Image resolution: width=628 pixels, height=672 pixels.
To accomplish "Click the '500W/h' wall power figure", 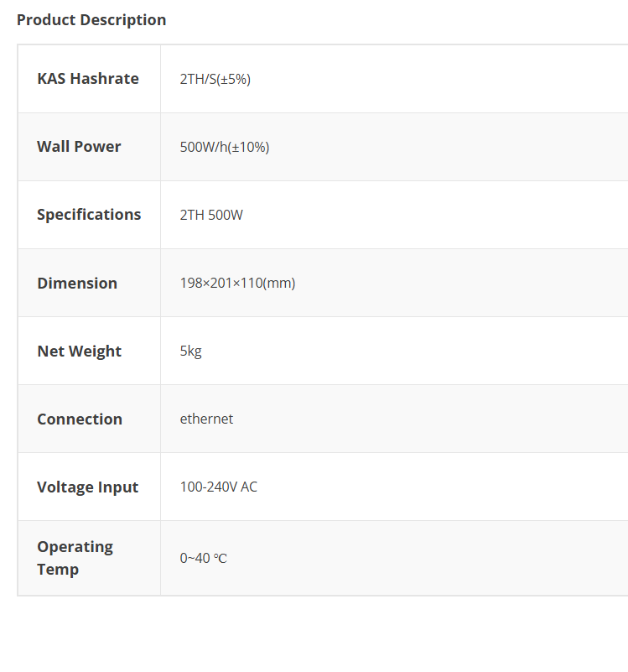I will click(204, 148).
